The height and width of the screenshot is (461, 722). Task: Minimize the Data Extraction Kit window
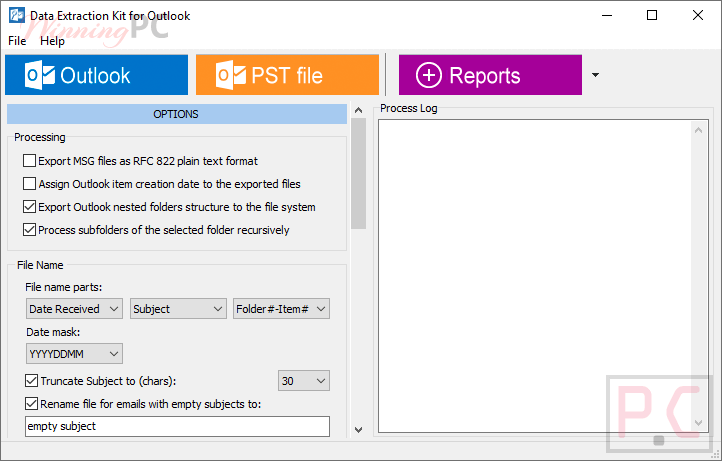click(607, 15)
